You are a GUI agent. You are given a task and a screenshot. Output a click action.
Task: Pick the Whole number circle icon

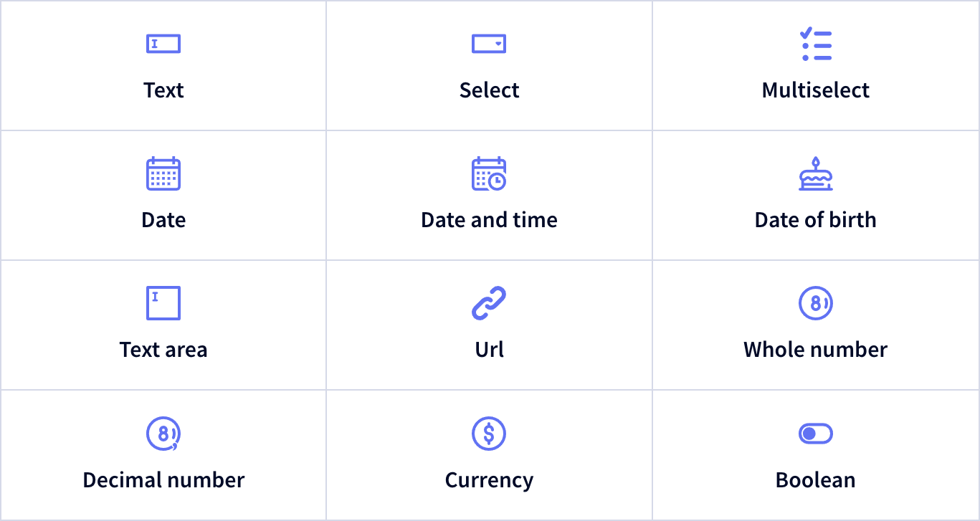point(816,303)
